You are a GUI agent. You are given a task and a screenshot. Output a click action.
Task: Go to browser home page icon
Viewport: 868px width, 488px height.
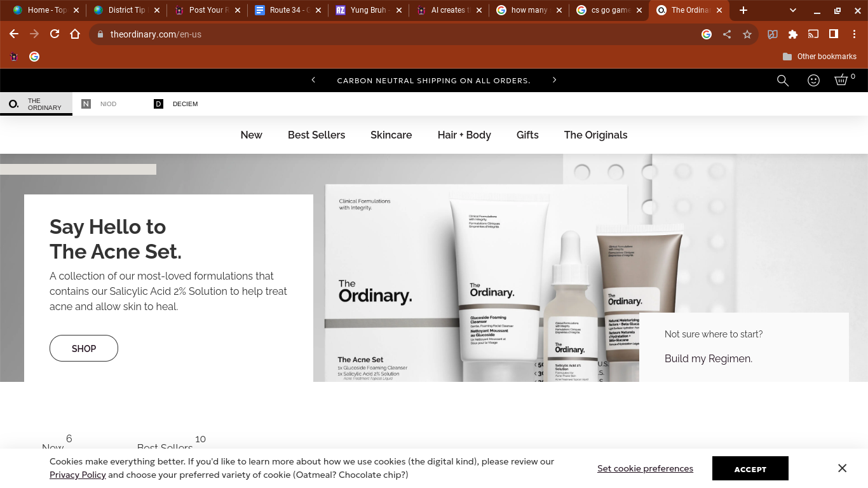pos(75,34)
